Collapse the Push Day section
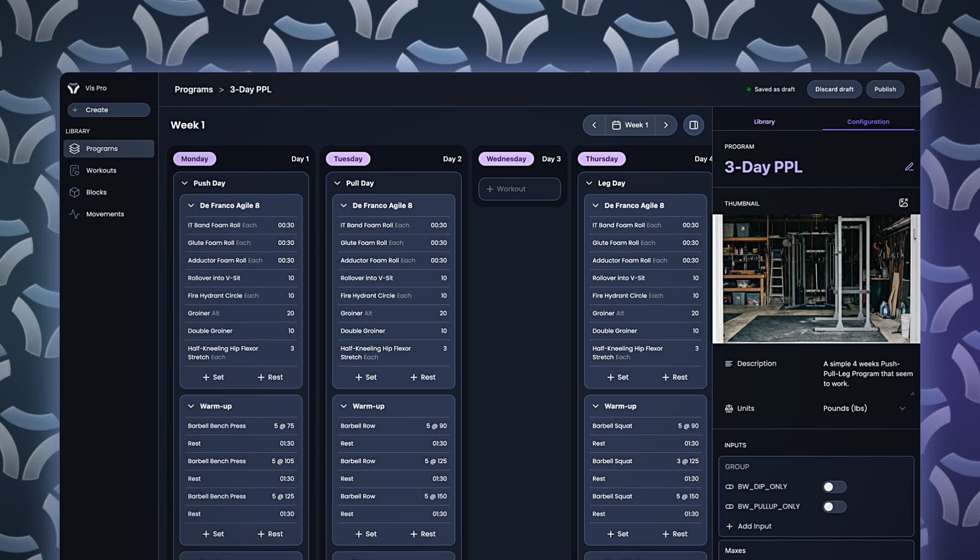This screenshot has width=980, height=560. point(184,183)
